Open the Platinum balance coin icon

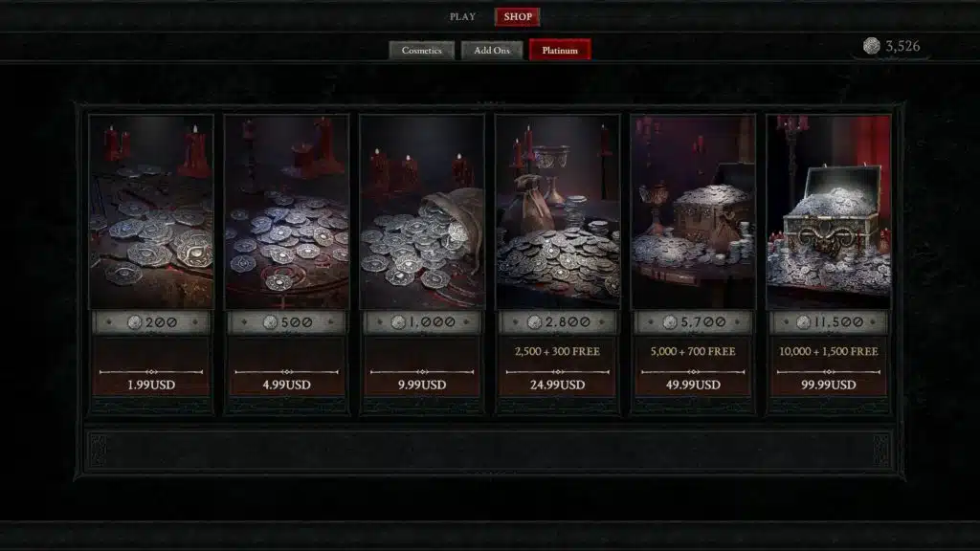871,46
